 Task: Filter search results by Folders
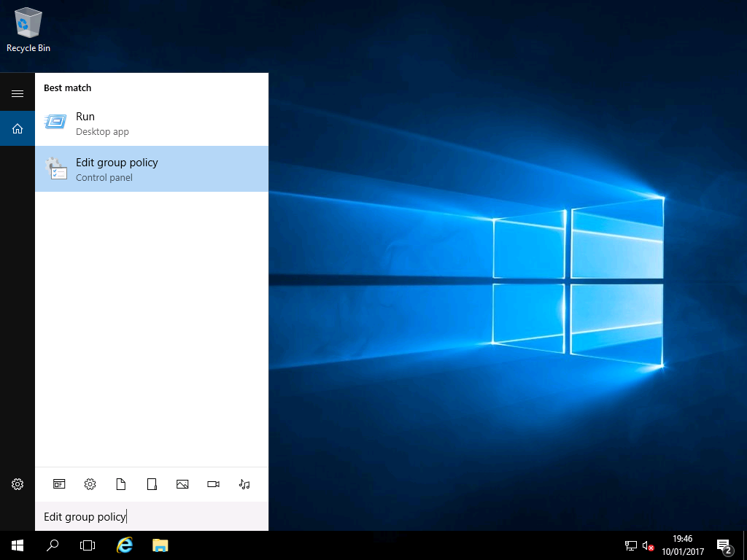(x=152, y=484)
